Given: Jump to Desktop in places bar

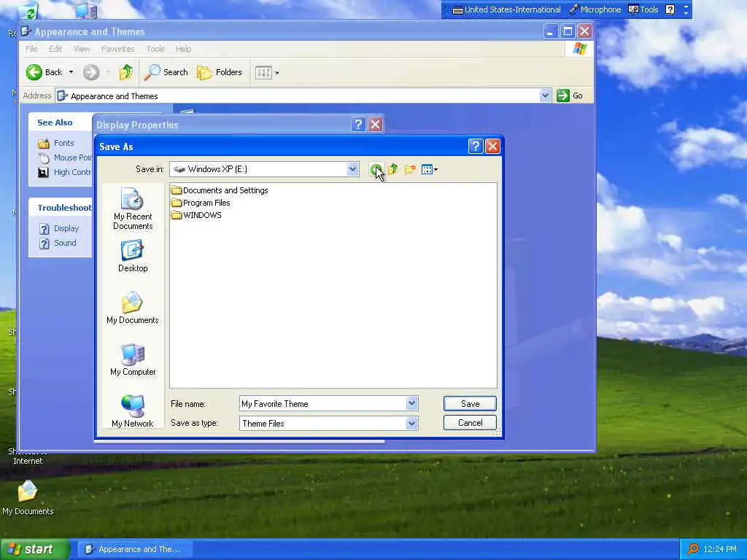Looking at the screenshot, I should pyautogui.click(x=133, y=256).
